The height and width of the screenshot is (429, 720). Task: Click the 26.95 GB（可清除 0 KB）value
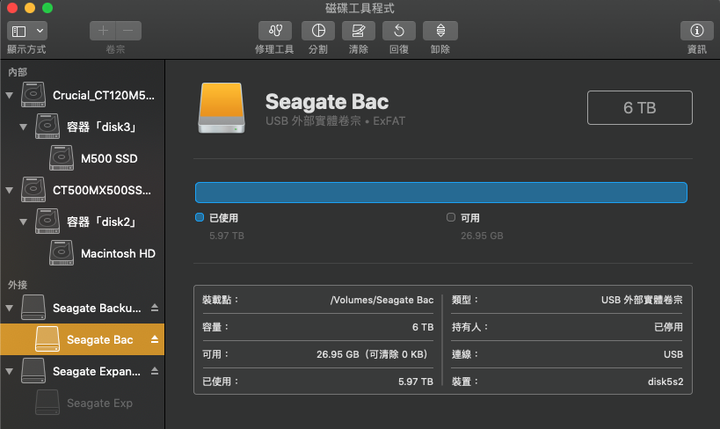coord(373,354)
